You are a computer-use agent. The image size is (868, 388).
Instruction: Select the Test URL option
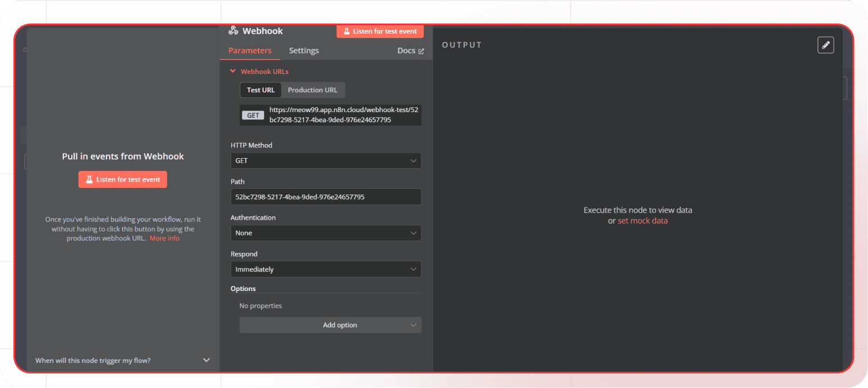tap(260, 90)
